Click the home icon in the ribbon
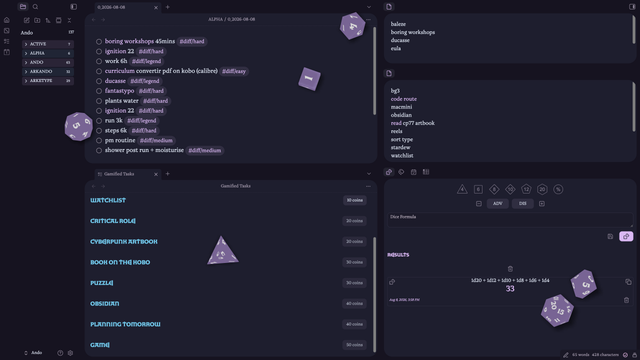This screenshot has width=640, height=360. (7, 20)
